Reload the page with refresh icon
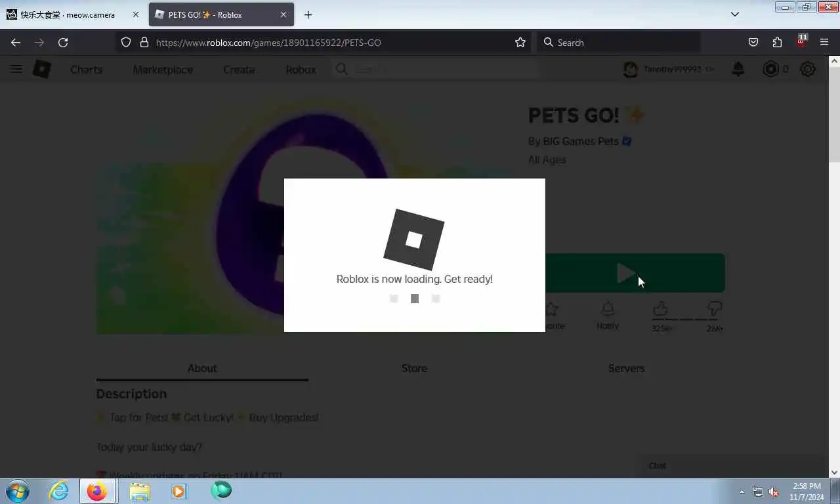 click(63, 42)
